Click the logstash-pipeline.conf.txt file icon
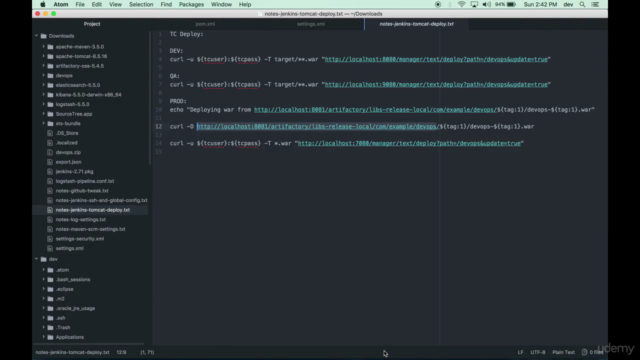The height and width of the screenshot is (360, 640). pos(50,181)
